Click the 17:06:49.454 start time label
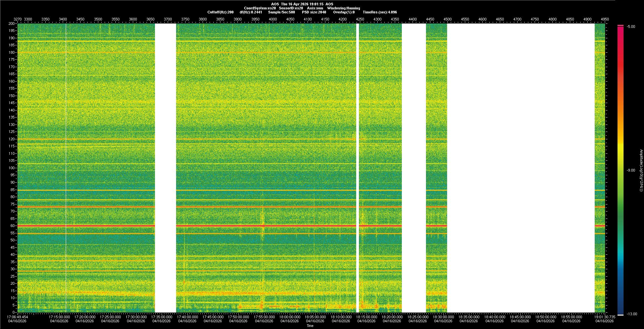 [x=18, y=317]
